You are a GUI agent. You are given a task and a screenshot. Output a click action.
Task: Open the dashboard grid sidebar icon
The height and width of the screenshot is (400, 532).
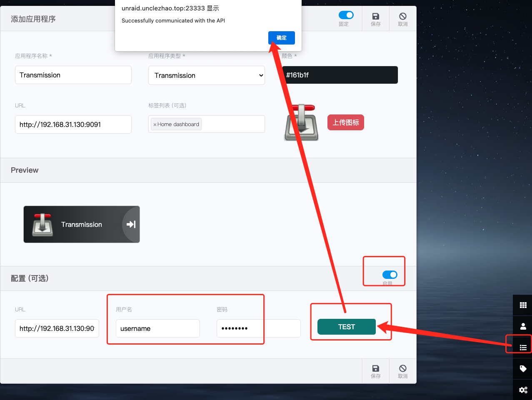[523, 305]
